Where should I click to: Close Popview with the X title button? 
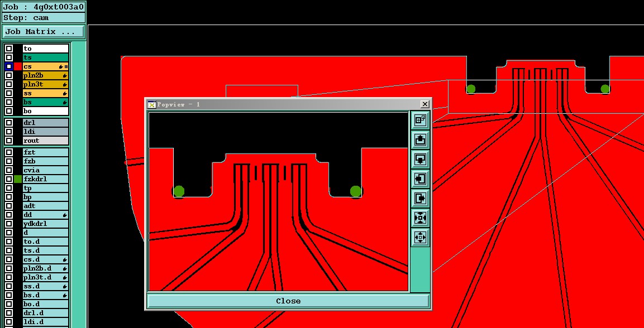click(x=425, y=104)
